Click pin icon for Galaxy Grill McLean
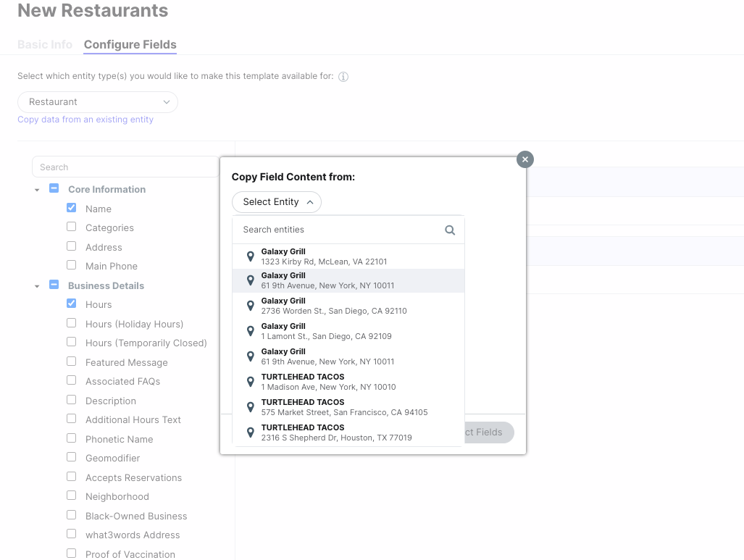The height and width of the screenshot is (560, 744). [x=251, y=256]
